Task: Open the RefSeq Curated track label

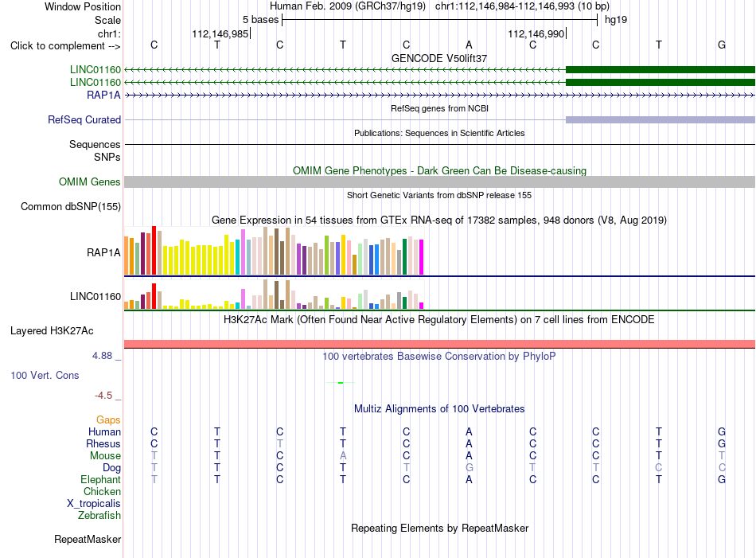Action: [x=84, y=119]
